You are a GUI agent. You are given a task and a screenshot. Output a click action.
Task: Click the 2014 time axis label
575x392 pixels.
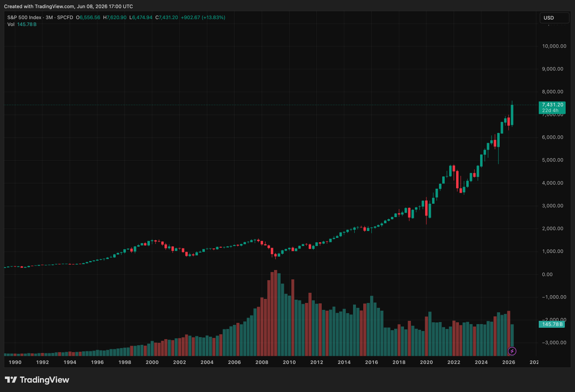344,363
